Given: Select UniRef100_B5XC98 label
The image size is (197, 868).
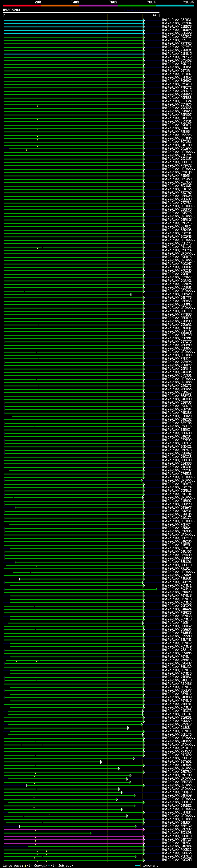Looking at the screenshot, I should click(x=176, y=833).
